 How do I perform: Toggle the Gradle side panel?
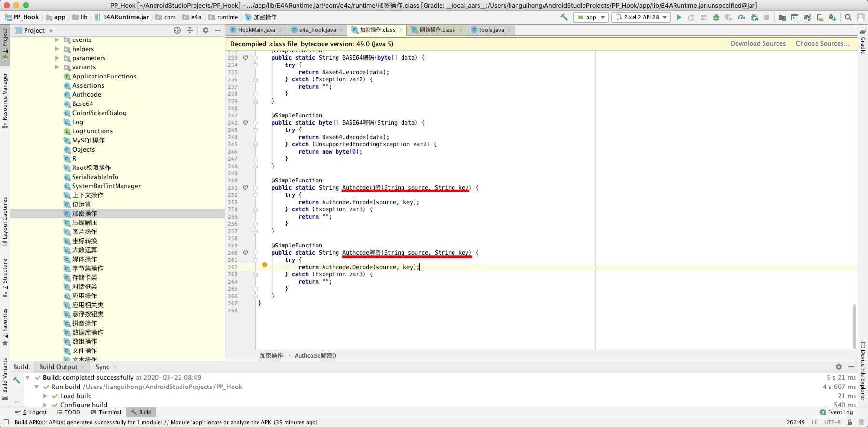click(x=863, y=41)
